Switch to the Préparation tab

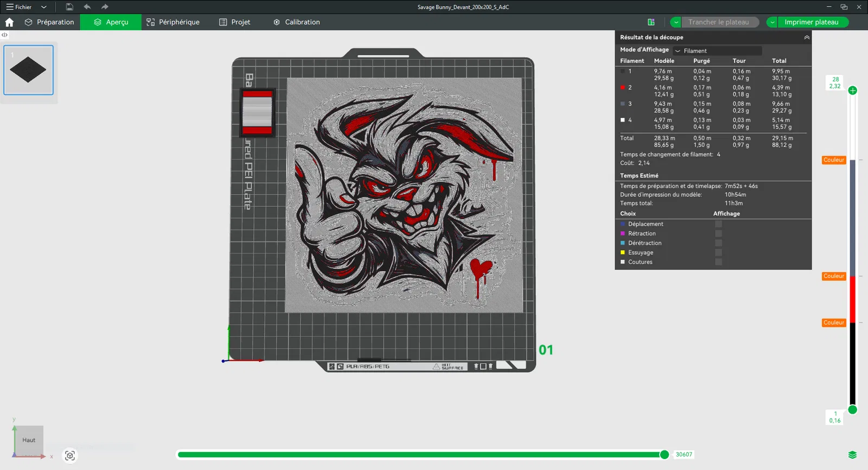click(49, 22)
